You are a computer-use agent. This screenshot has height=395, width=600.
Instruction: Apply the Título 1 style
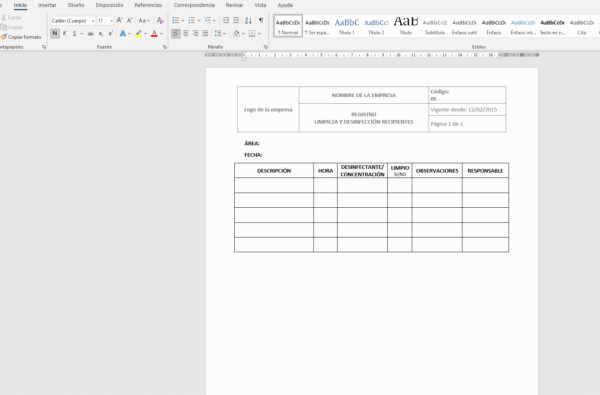pos(347,26)
